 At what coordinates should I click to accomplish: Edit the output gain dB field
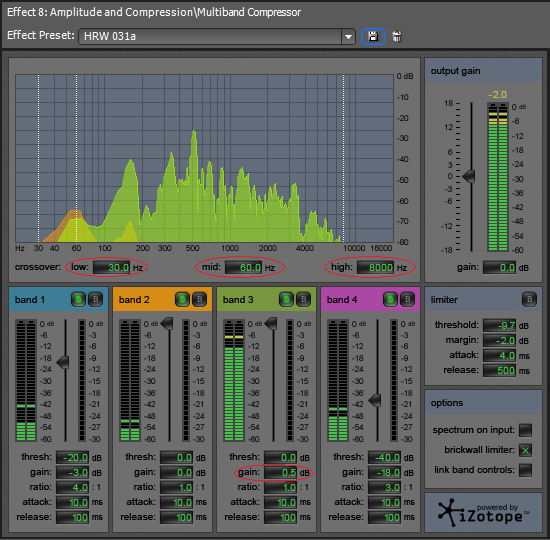(x=500, y=268)
